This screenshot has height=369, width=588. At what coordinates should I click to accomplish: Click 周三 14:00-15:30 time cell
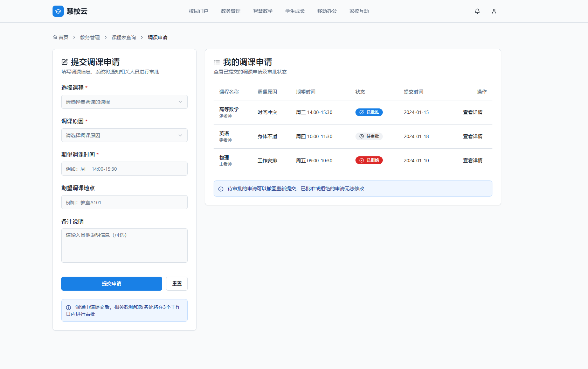point(314,112)
